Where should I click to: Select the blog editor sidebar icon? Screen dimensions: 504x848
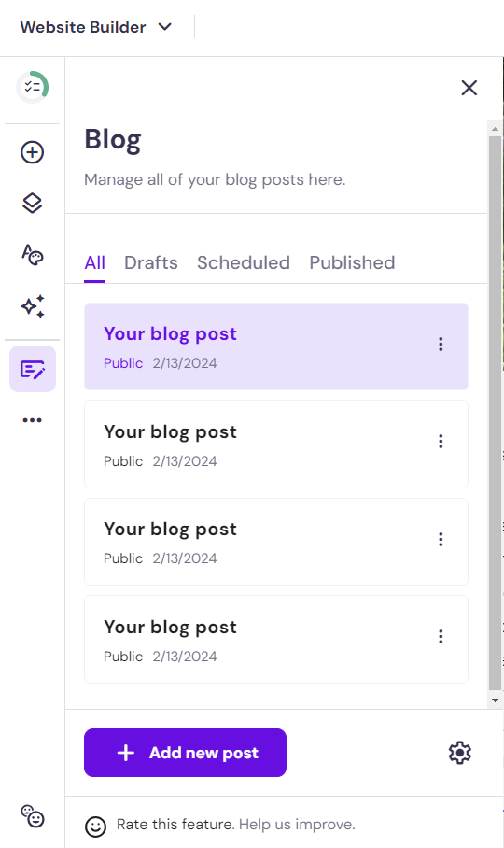tap(33, 369)
